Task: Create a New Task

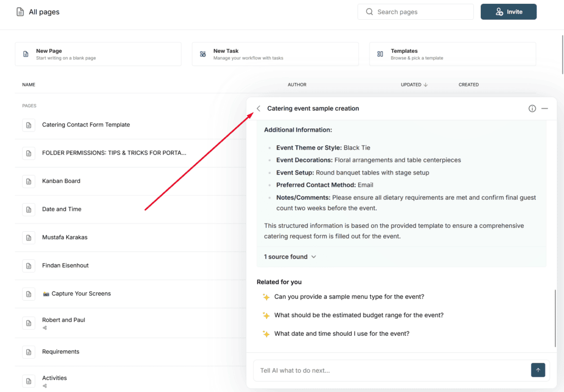Action: click(275, 54)
